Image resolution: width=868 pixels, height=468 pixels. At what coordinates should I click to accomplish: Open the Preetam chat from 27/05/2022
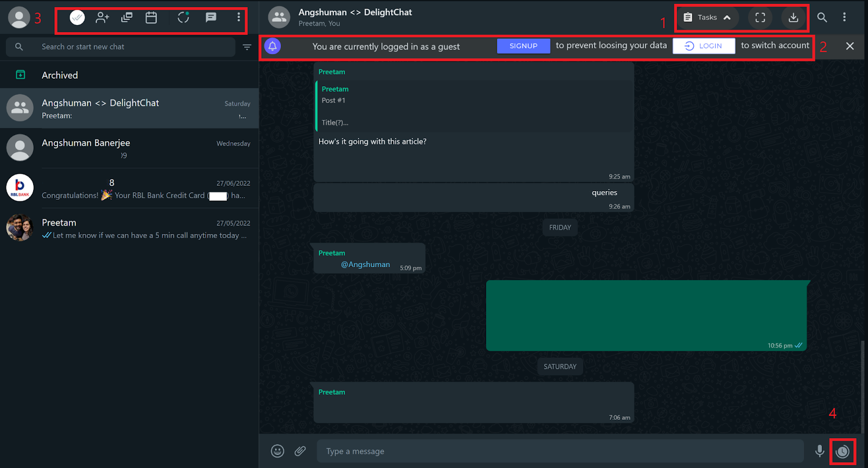[129, 228]
